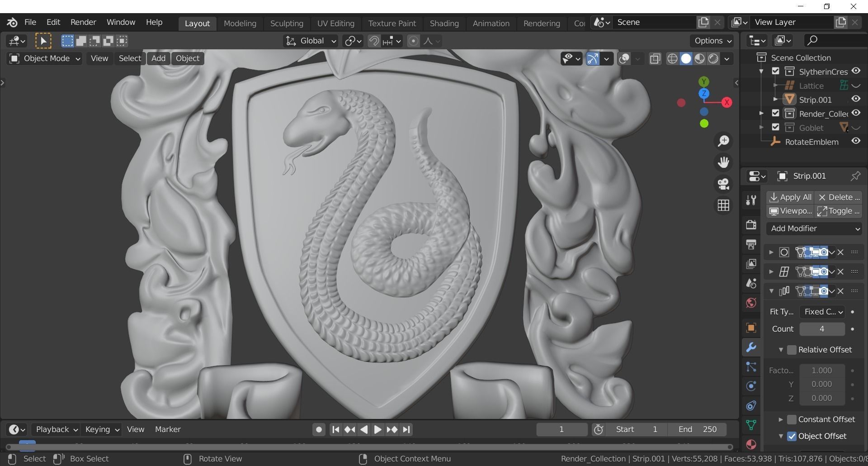Click the Delete modifiers button
This screenshot has width=868, height=466.
click(x=839, y=197)
